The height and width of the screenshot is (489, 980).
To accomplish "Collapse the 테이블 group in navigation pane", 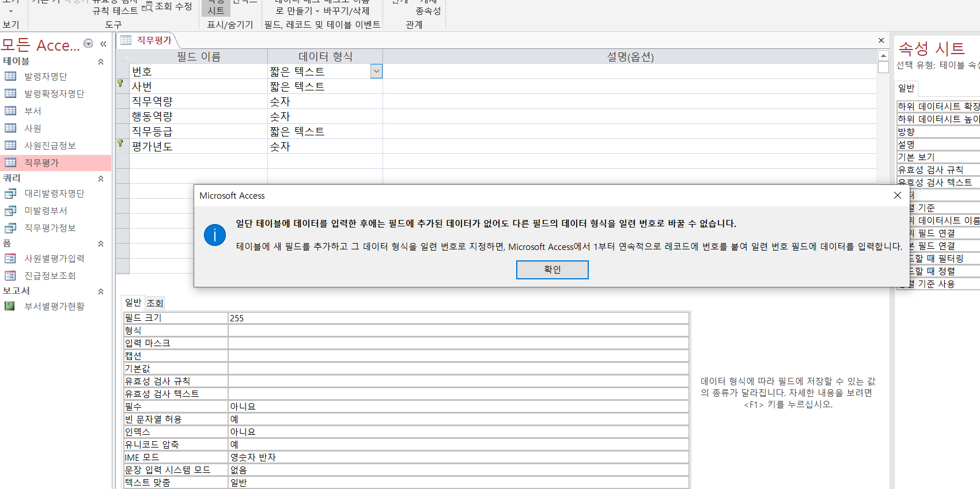I will pos(101,61).
